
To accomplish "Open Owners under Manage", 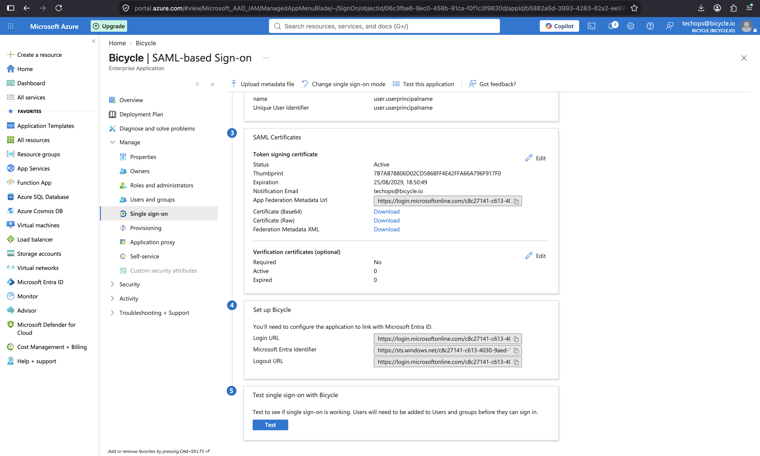I will pyautogui.click(x=139, y=171).
